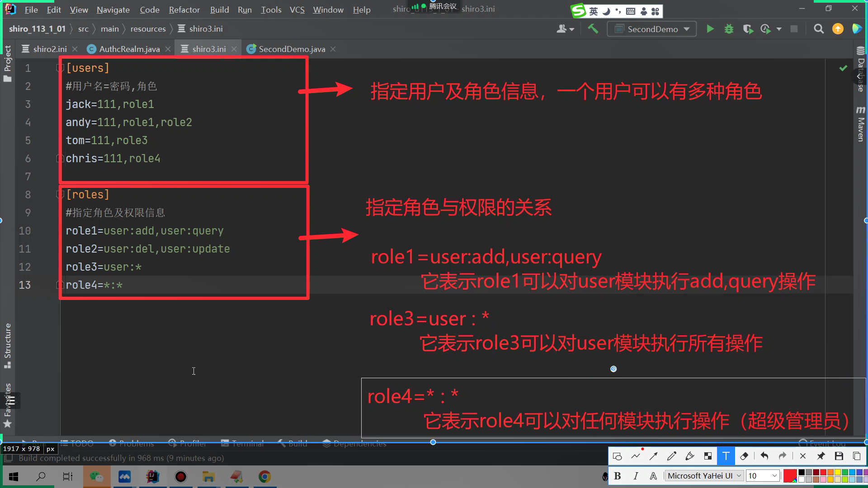The height and width of the screenshot is (488, 868).
Task: Open the user account dropdown in toolbar
Action: [565, 29]
